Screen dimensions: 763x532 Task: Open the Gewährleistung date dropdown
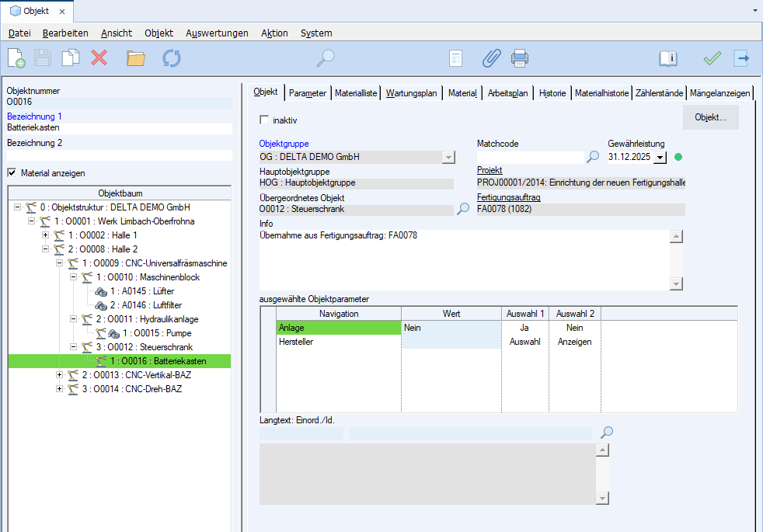click(x=660, y=158)
